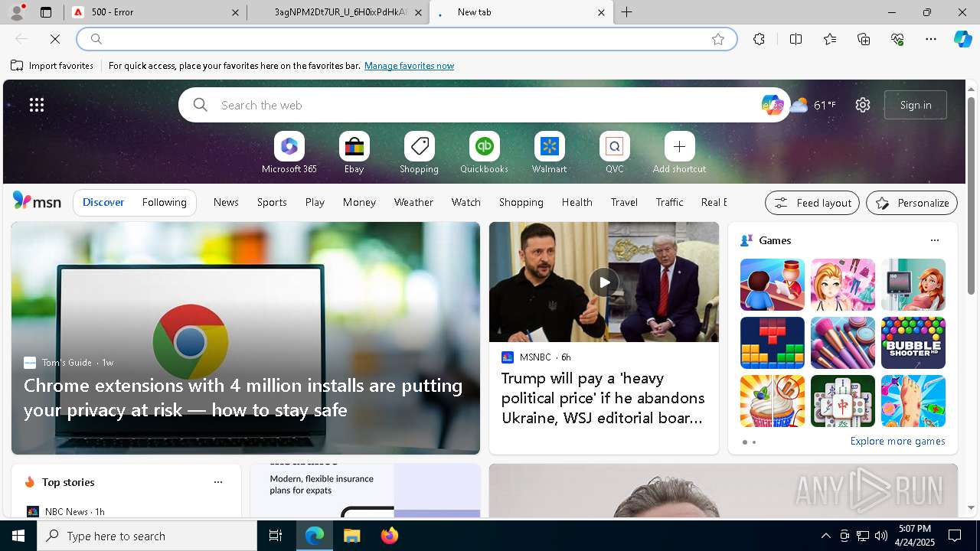This screenshot has height=551, width=980.
Task: Open the Weather category
Action: pyautogui.click(x=413, y=202)
